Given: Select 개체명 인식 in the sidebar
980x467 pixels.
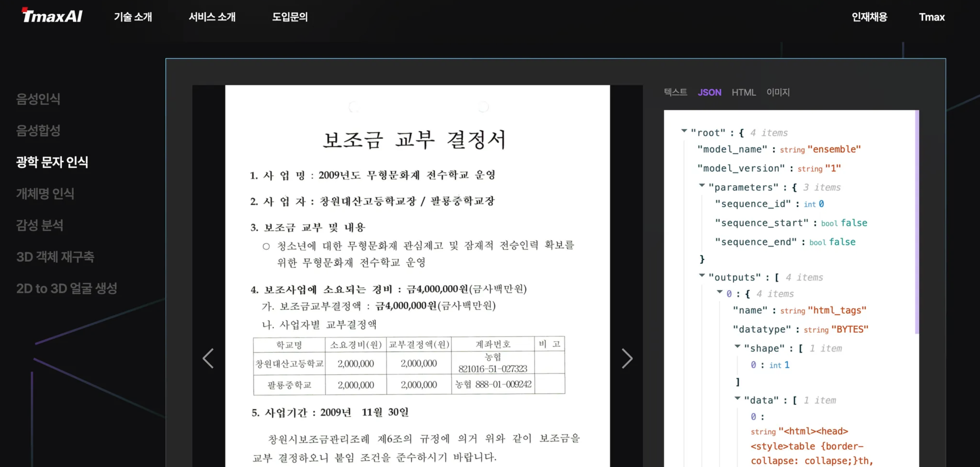Looking at the screenshot, I should [45, 194].
